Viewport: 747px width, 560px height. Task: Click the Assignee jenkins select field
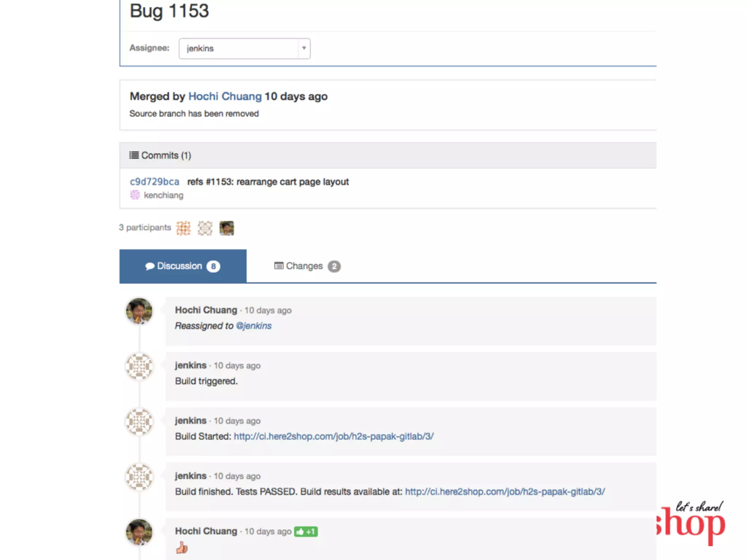239,48
